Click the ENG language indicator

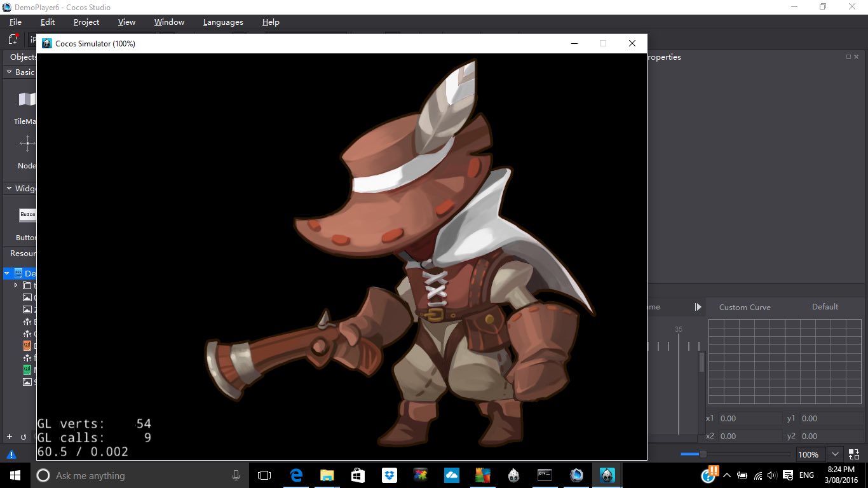pos(806,475)
